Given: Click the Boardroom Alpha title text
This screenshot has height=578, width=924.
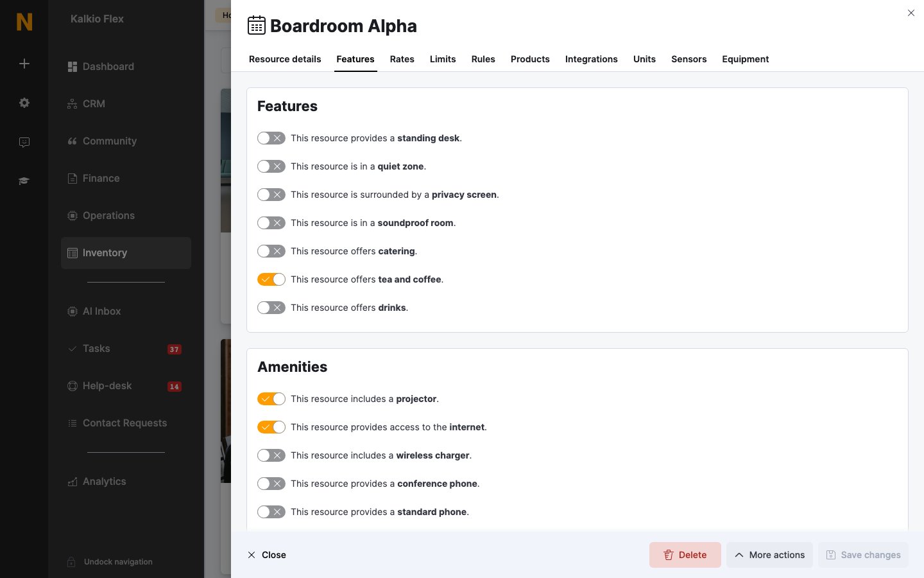Looking at the screenshot, I should 343,26.
